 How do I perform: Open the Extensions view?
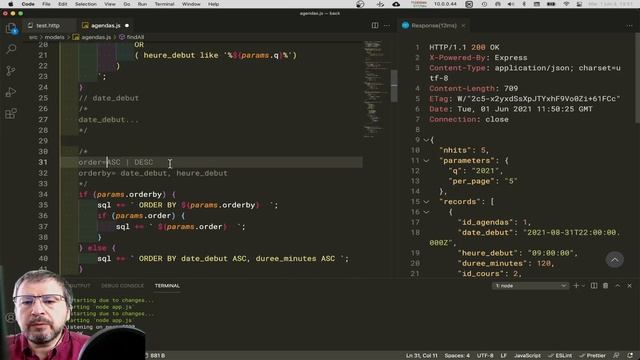click(11, 113)
